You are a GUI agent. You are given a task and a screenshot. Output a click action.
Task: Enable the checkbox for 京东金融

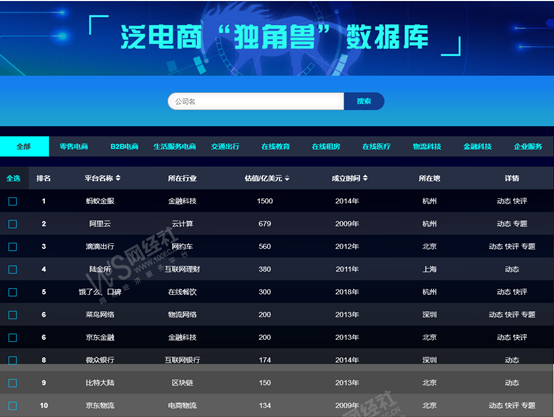pos(13,337)
